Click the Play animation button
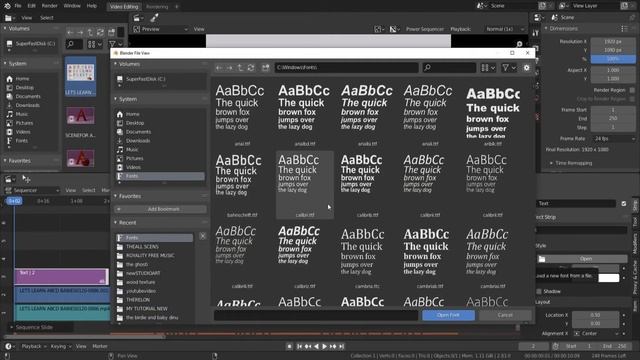 click(x=324, y=347)
